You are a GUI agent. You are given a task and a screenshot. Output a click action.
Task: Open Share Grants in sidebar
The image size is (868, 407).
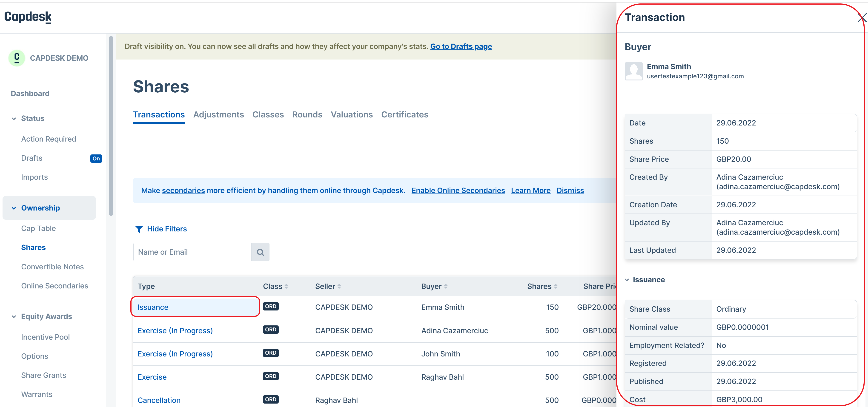pyautogui.click(x=43, y=376)
